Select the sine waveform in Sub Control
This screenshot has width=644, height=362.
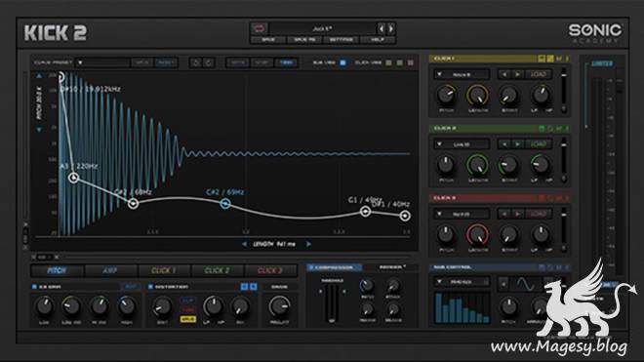tap(525, 283)
